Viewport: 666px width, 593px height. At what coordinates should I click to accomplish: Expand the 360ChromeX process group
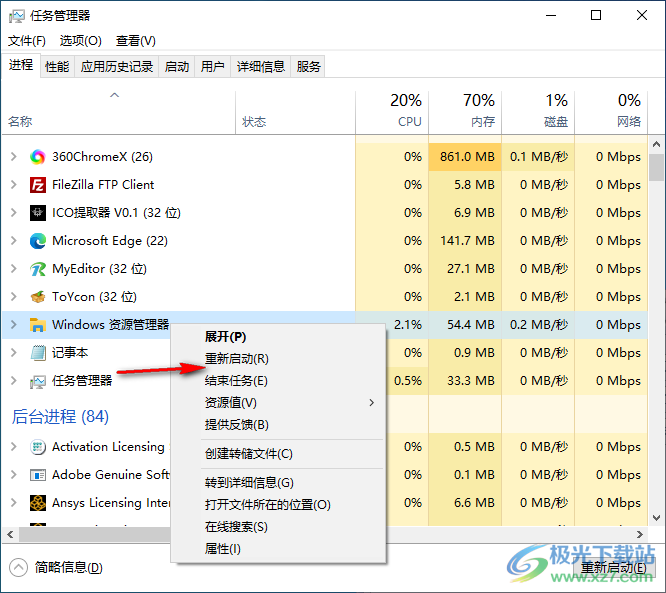coord(13,157)
